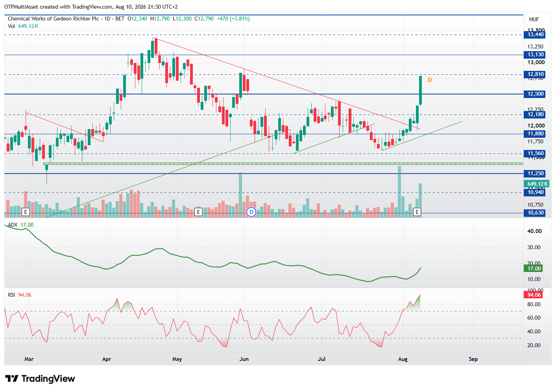Viewport: 556px width, 392px height.
Task: Click the Mar label on the time axis
Action: [x=29, y=359]
